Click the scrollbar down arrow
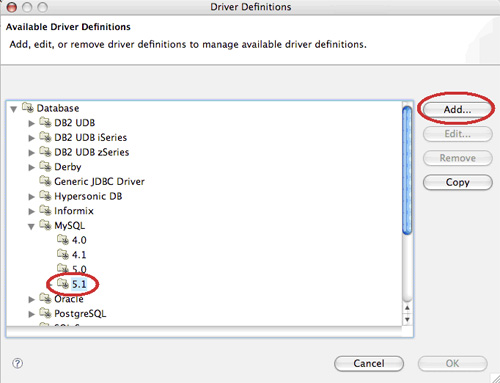This screenshot has width=500, height=383. click(407, 319)
